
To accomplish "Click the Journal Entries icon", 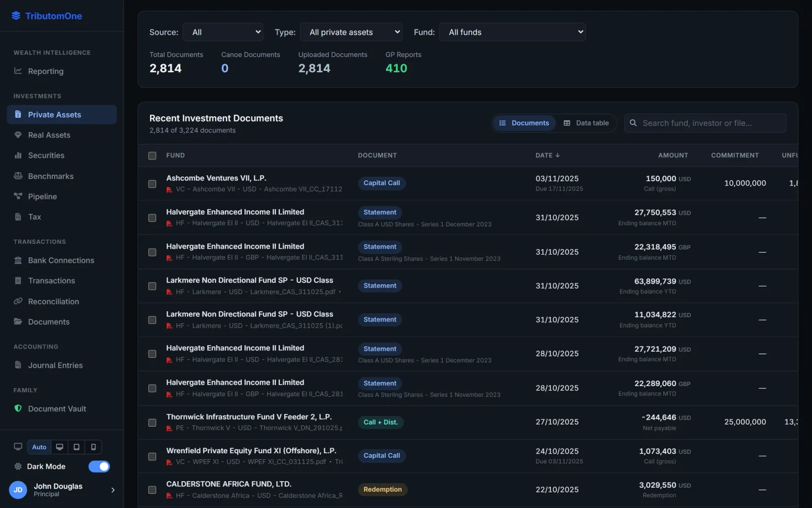I will 18,365.
